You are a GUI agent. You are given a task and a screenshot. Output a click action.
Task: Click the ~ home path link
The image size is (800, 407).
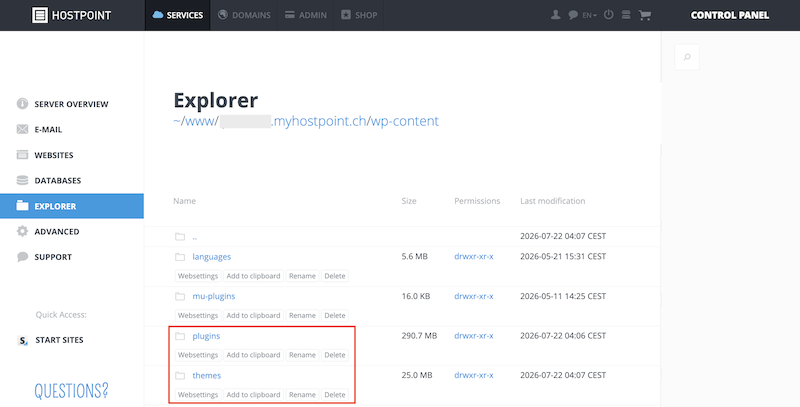(177, 121)
